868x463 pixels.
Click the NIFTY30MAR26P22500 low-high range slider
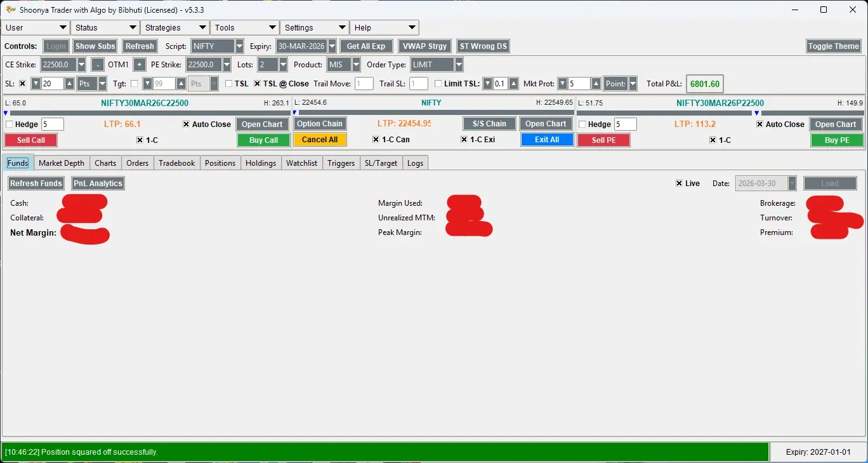pyautogui.click(x=721, y=113)
